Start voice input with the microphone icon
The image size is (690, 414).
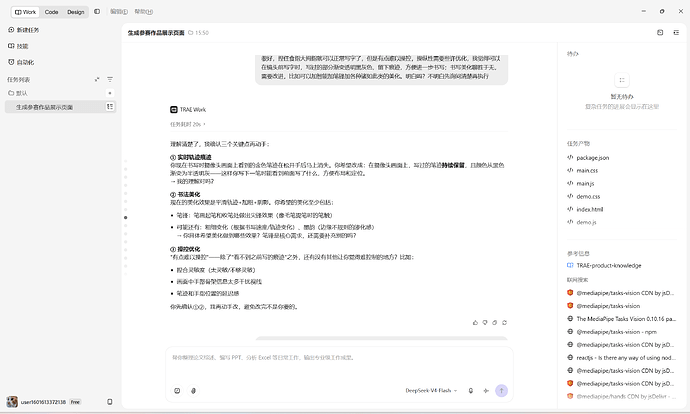[x=470, y=391]
